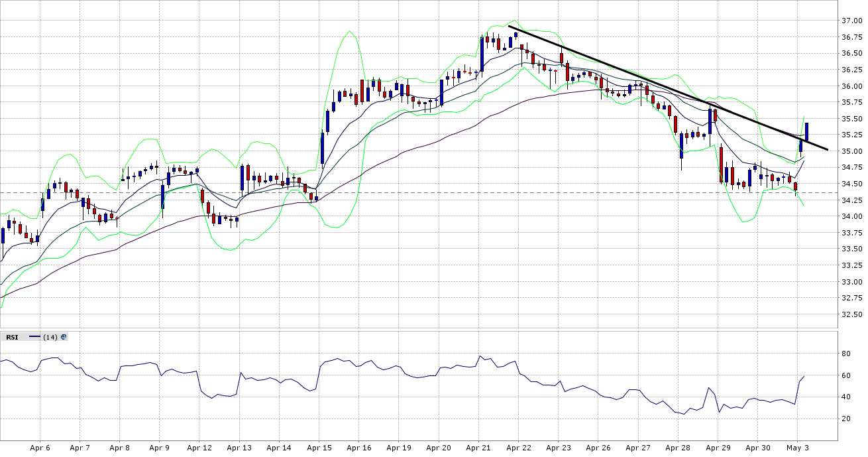Click the Apr 27 date label
Screen dimensions: 868x457
click(637, 448)
